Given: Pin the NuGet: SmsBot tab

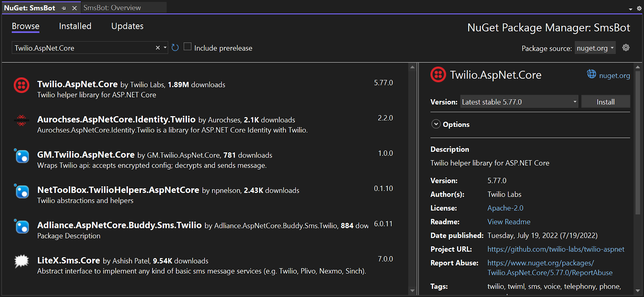Looking at the screenshot, I should (x=64, y=8).
